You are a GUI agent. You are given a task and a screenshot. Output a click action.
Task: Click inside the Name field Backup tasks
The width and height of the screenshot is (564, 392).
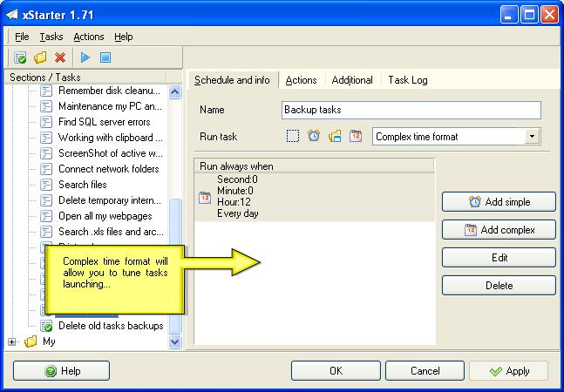point(411,110)
